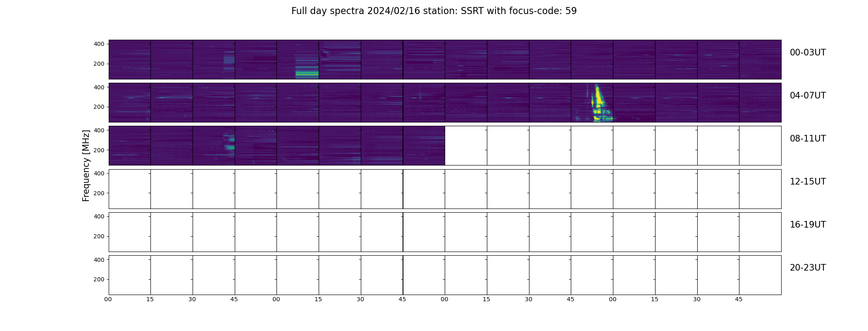Select the 04-07UT row label
This screenshot has width=868, height=331.
click(808, 96)
